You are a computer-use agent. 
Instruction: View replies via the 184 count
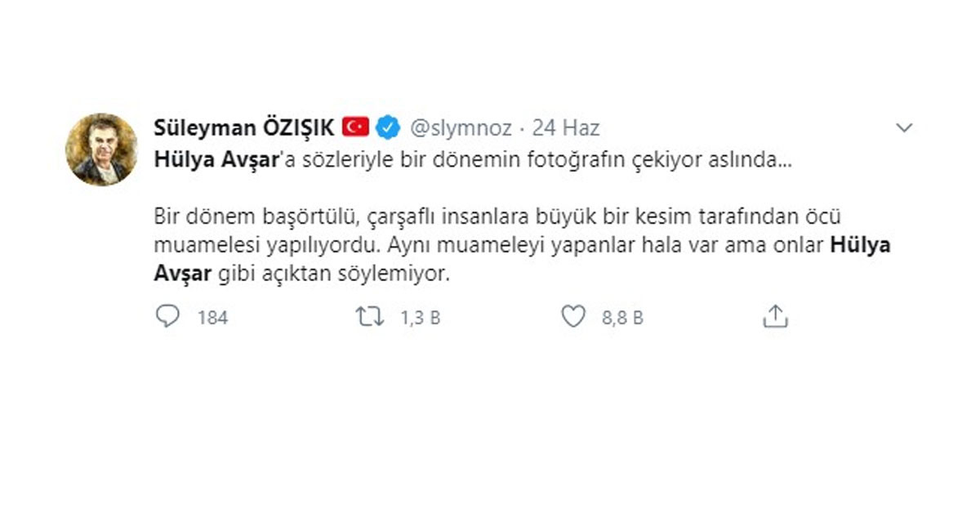[x=212, y=318]
